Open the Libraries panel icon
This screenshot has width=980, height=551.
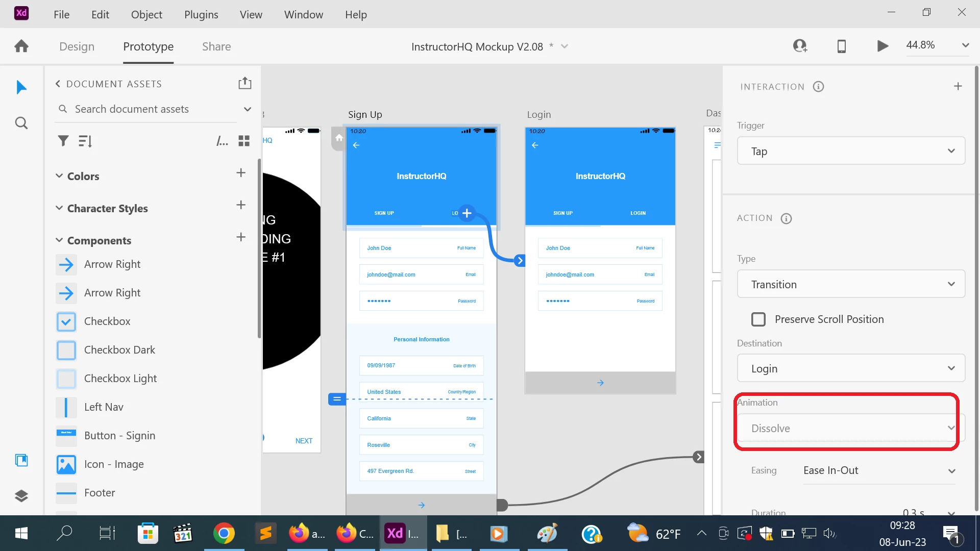coord(21,460)
